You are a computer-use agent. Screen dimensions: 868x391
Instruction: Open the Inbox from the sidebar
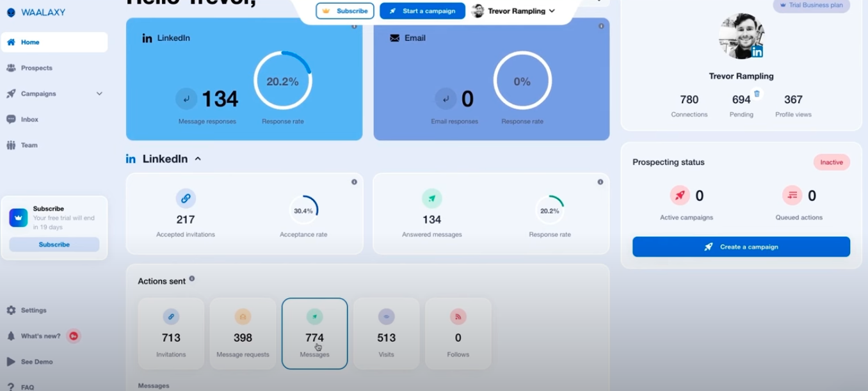(30, 119)
